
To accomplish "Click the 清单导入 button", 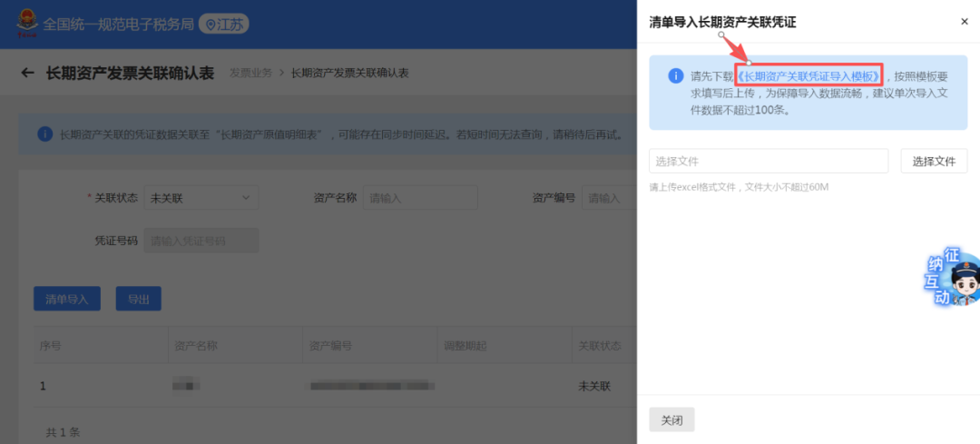I will click(x=67, y=299).
